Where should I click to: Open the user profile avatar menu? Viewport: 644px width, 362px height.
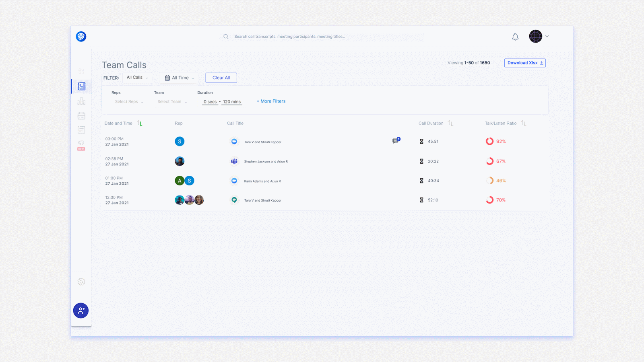536,36
